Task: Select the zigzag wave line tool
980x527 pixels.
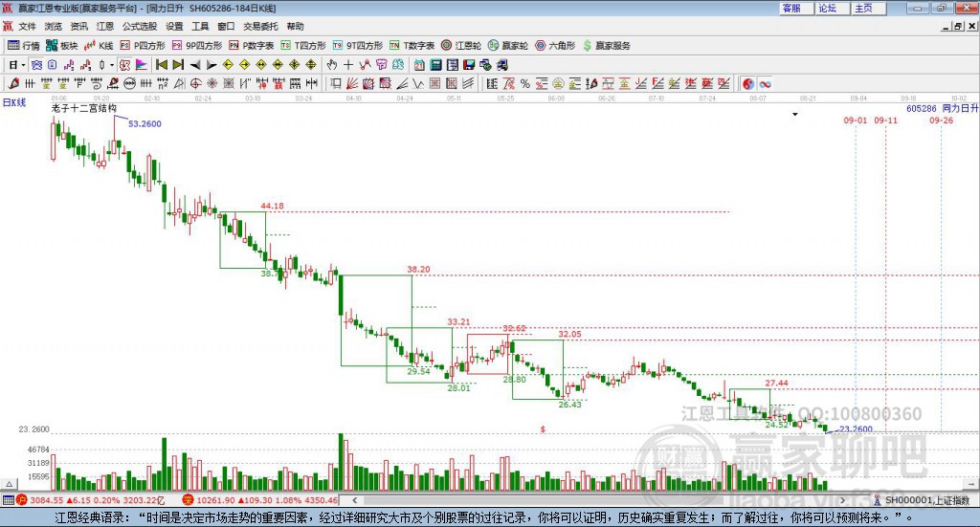Action: 418,83
